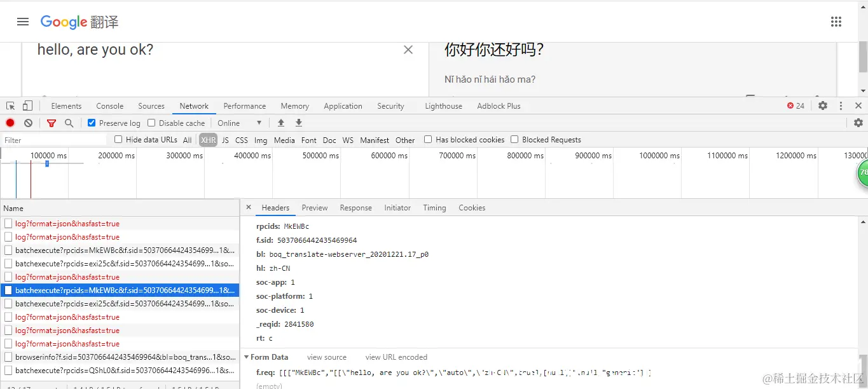Viewport: 868px width, 389px height.
Task: Open the DevTools more options menu
Action: point(841,106)
